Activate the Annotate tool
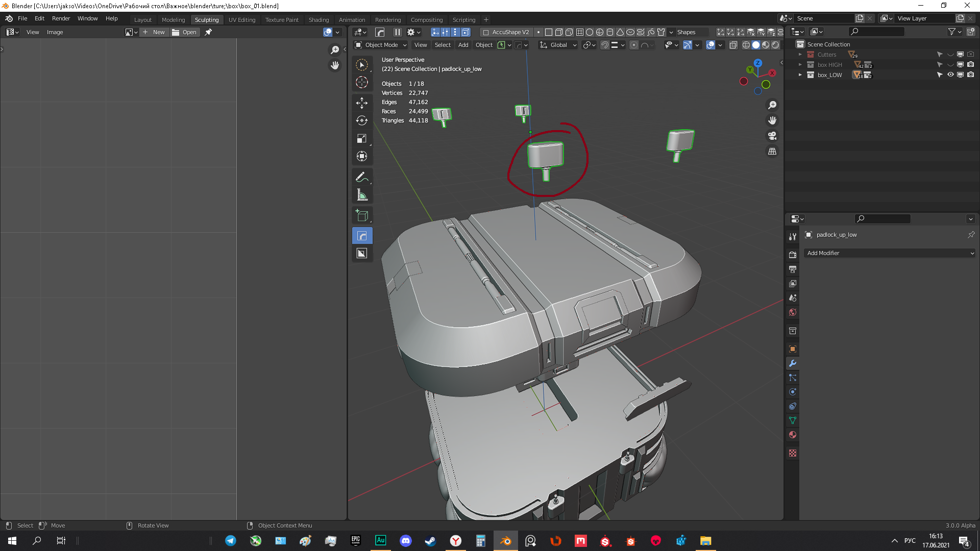The image size is (980, 551). pos(362,177)
